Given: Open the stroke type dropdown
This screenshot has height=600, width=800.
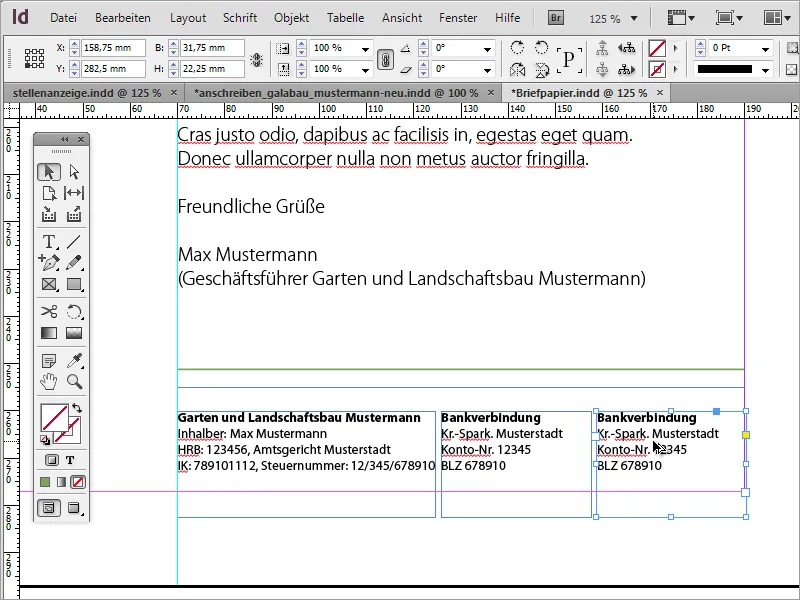Looking at the screenshot, I should click(765, 70).
